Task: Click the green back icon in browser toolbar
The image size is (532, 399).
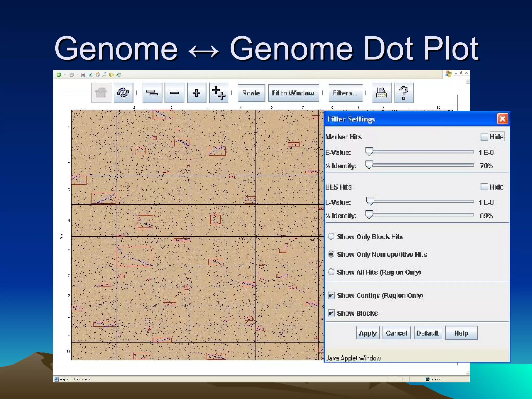Action: [59, 75]
